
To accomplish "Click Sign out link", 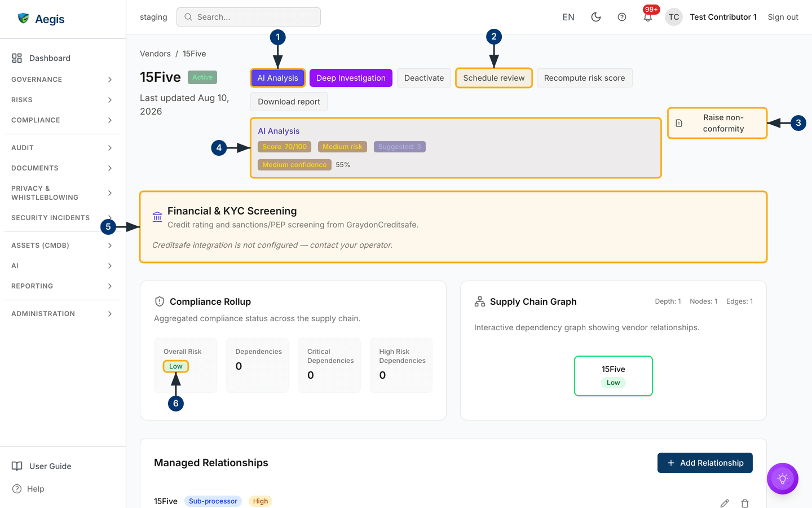I will click(783, 17).
